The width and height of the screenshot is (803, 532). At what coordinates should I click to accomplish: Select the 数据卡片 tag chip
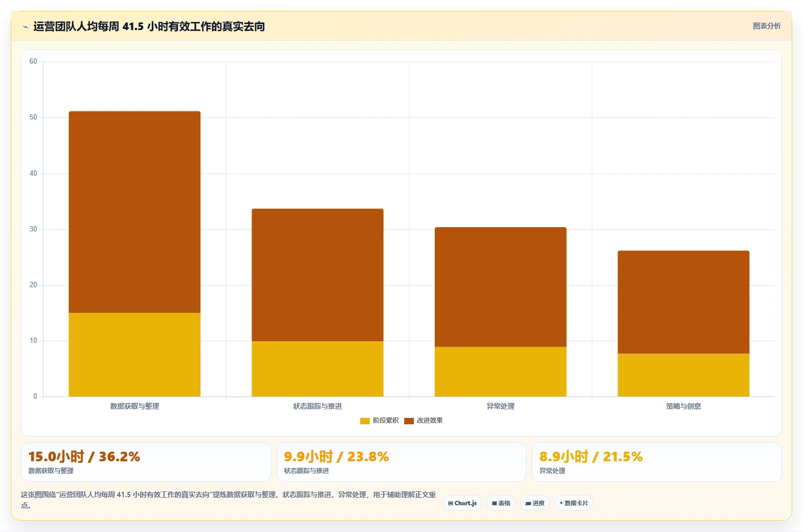pyautogui.click(x=574, y=503)
